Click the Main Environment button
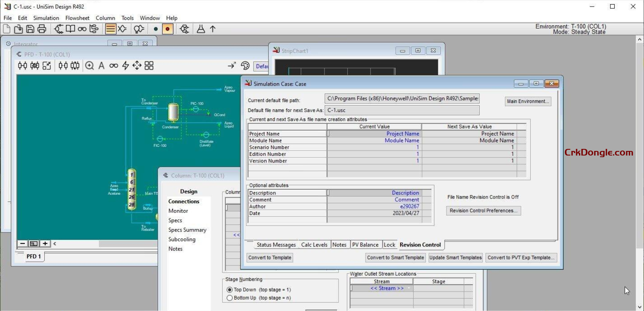This screenshot has width=644, height=311. [527, 101]
